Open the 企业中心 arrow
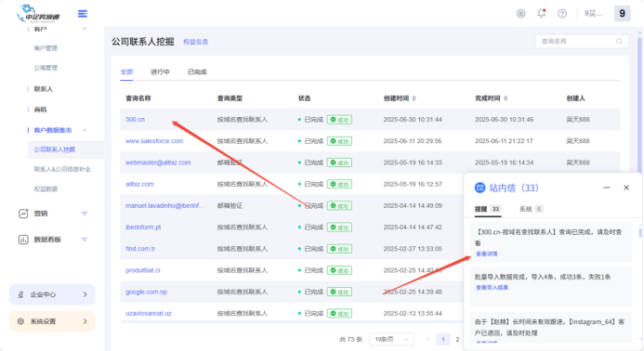The width and height of the screenshot is (644, 351). (85, 294)
